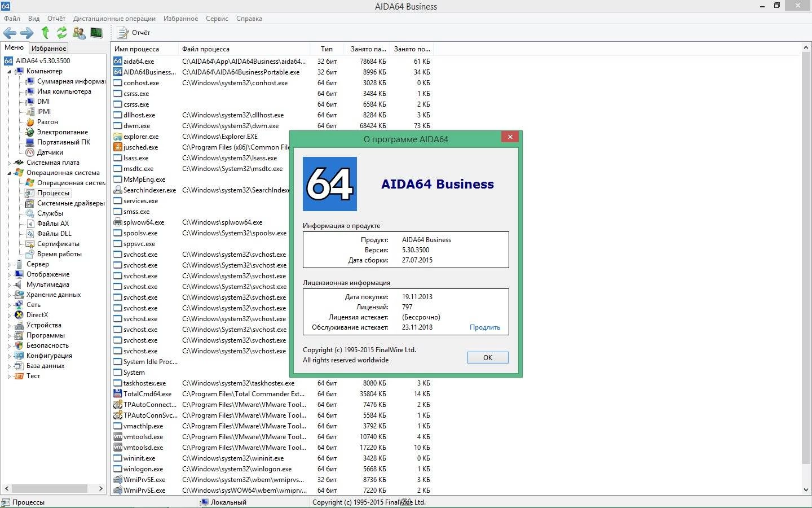
Task: Open the user management toolbar icon
Action: point(79,33)
